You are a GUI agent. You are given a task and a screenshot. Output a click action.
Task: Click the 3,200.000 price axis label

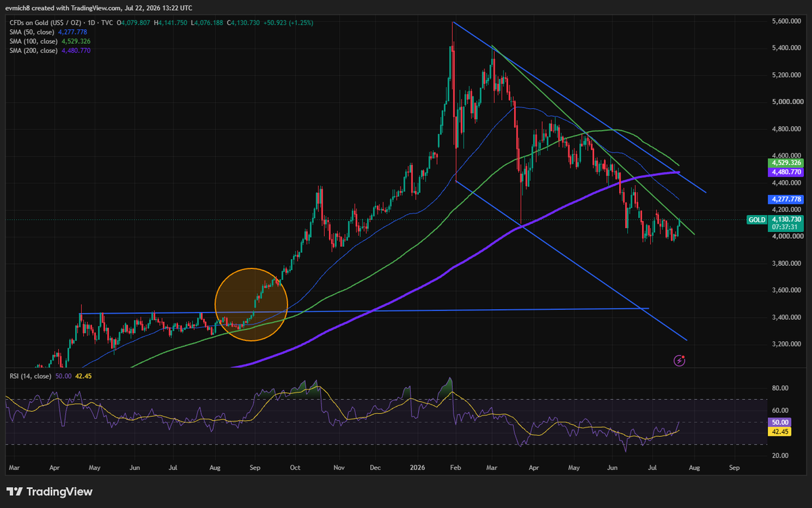point(786,344)
